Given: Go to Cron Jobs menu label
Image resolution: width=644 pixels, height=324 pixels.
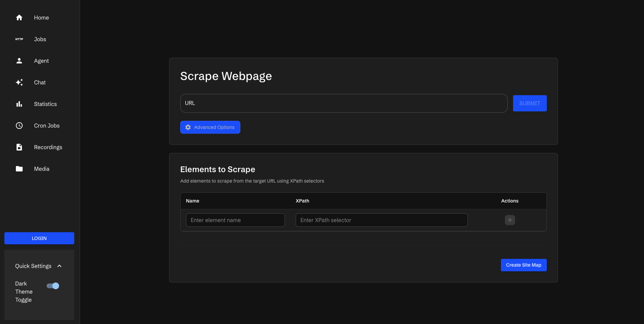Looking at the screenshot, I should (47, 126).
